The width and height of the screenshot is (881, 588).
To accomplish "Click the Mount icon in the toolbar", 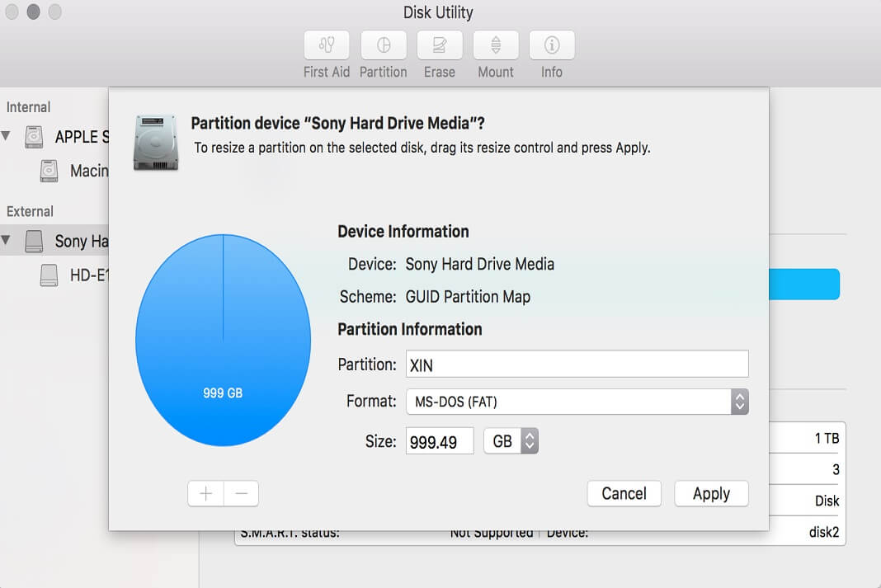I will coord(495,49).
